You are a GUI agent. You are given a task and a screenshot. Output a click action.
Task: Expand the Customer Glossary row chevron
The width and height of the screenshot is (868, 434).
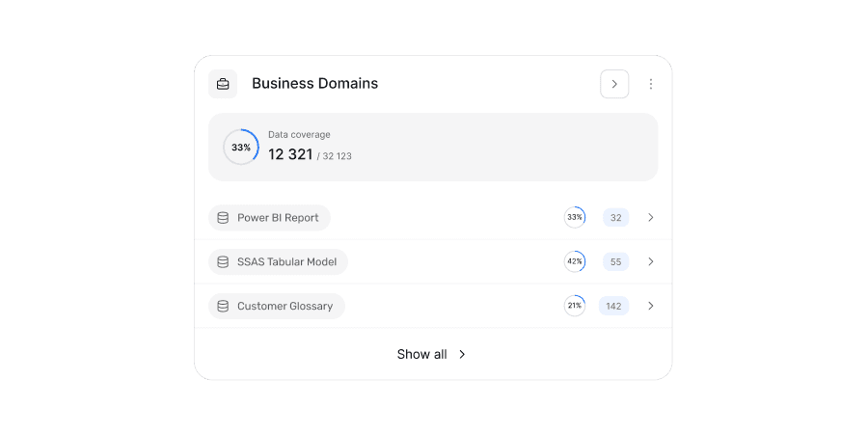point(650,307)
